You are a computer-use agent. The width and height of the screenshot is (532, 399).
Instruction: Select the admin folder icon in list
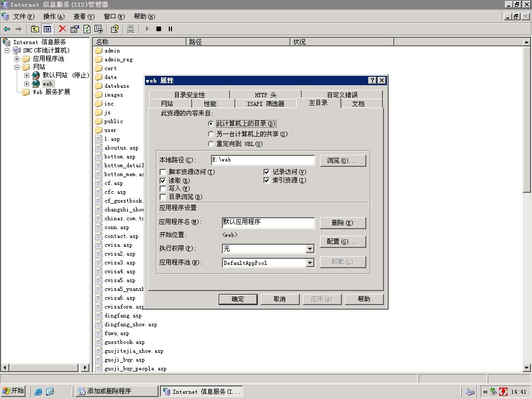99,50
